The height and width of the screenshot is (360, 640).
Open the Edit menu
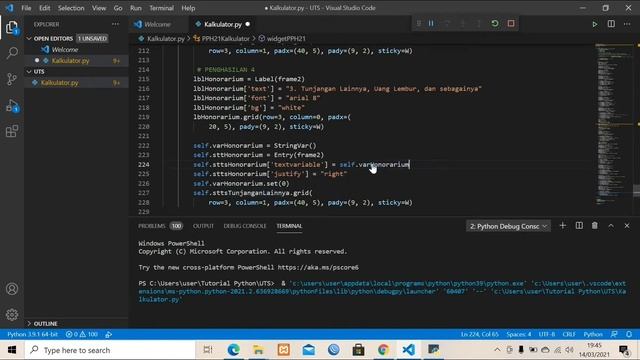44,8
